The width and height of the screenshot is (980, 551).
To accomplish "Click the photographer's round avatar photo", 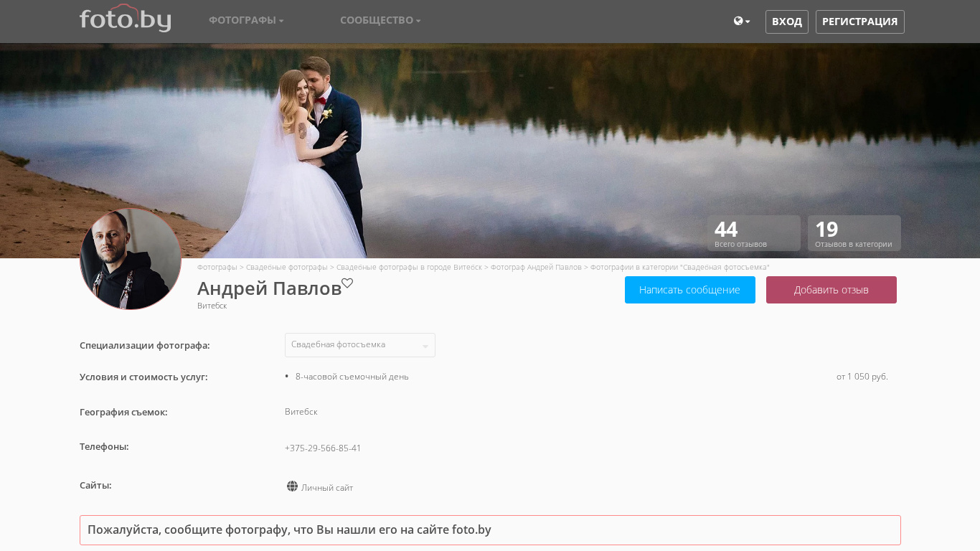I will coord(131,259).
